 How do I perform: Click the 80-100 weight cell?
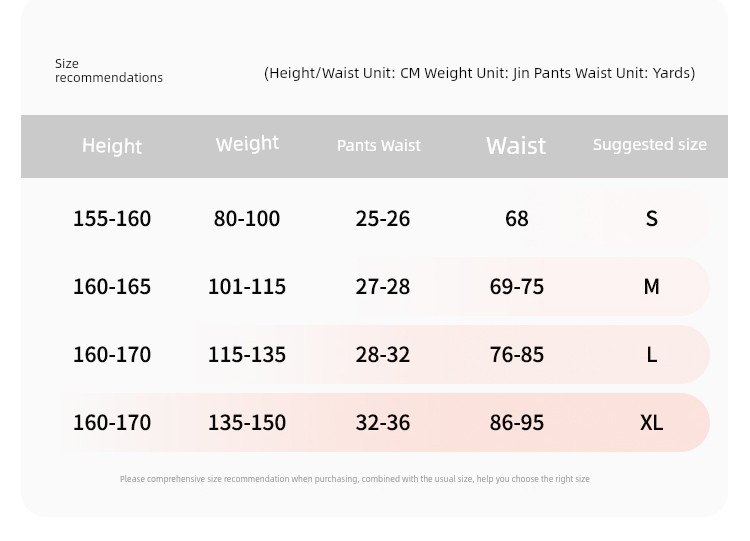coord(247,219)
